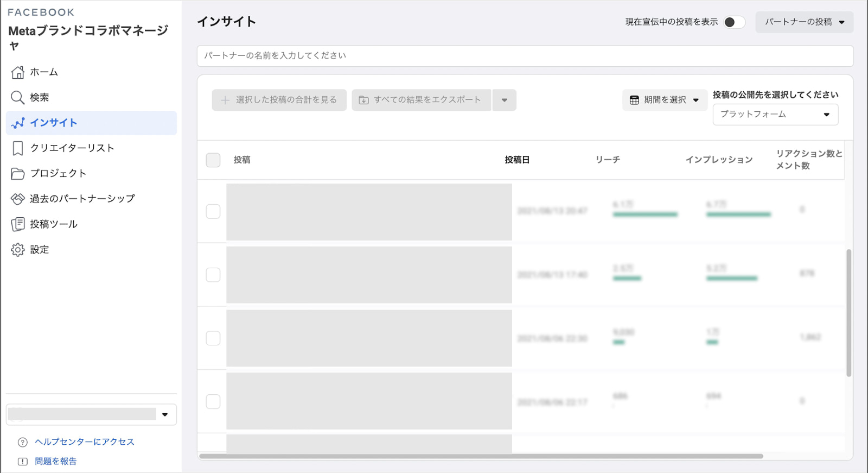
Task: Toggle 現在宣伝中の投稿を表示 switch
Action: click(x=735, y=22)
